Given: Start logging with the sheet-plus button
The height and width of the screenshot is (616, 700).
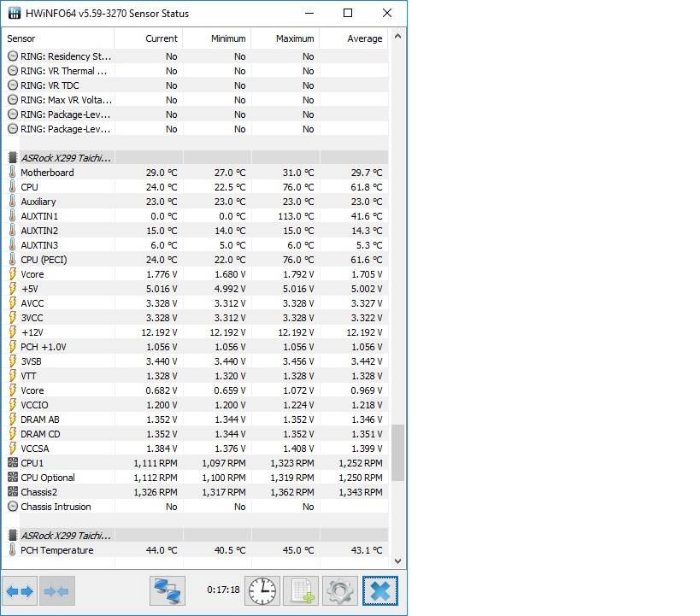Looking at the screenshot, I should point(302,591).
